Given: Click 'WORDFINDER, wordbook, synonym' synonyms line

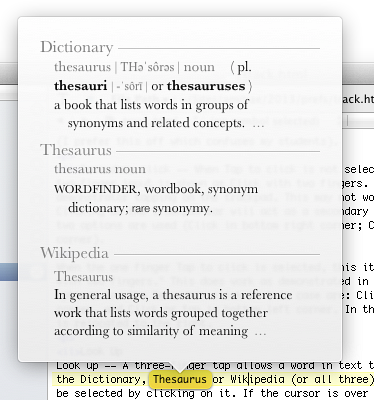Looking at the screenshot, I should tap(156, 189).
